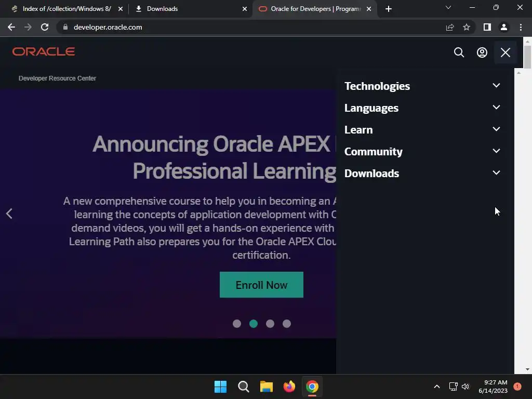Open the volume tray icon
This screenshot has height=399, width=532.
(465, 387)
